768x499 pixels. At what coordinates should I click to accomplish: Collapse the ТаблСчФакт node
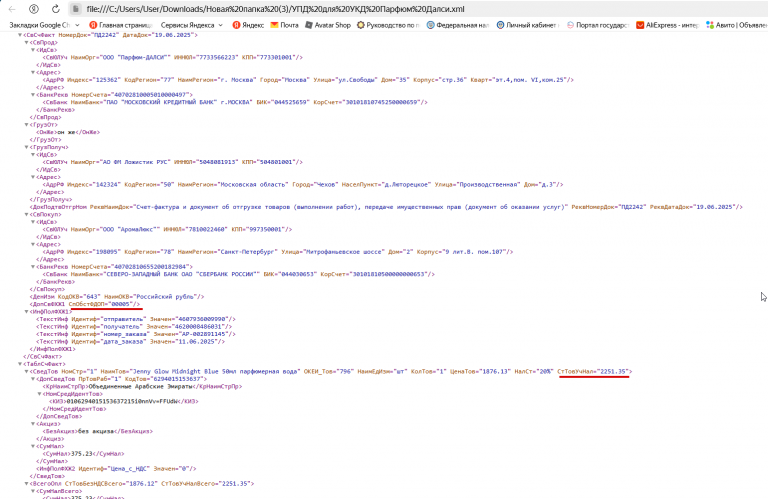tap(20, 364)
